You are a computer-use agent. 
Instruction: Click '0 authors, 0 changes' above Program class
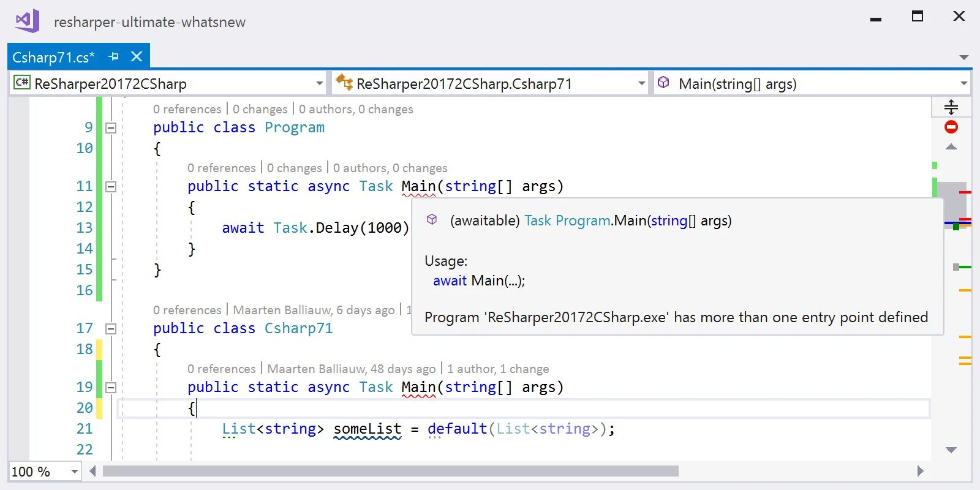356,109
